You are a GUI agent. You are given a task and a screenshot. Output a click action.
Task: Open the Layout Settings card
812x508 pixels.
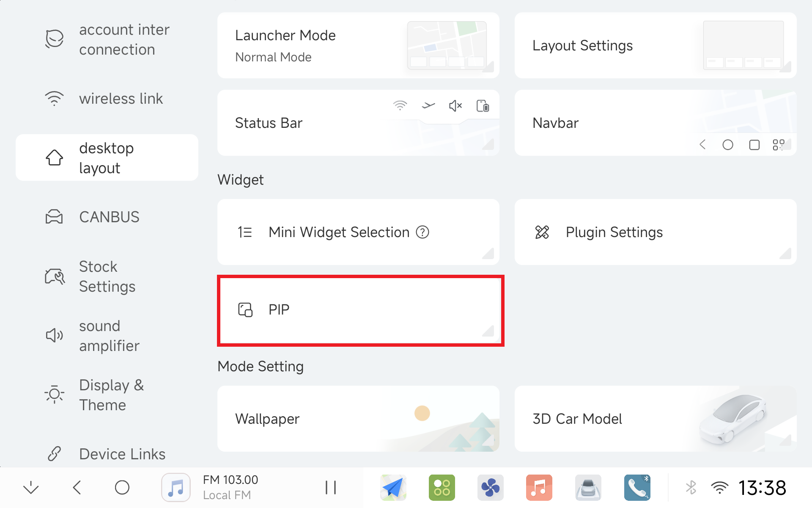(656, 45)
